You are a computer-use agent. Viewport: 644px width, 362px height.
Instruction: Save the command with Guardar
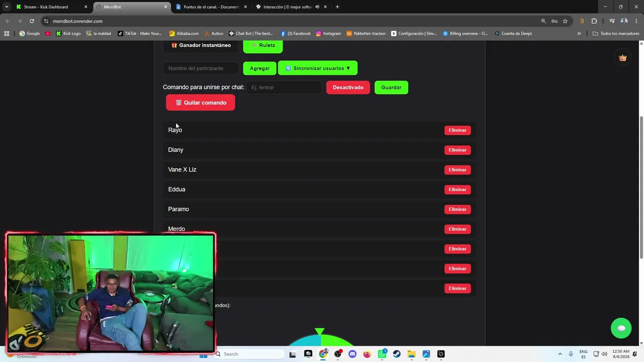pos(391,87)
